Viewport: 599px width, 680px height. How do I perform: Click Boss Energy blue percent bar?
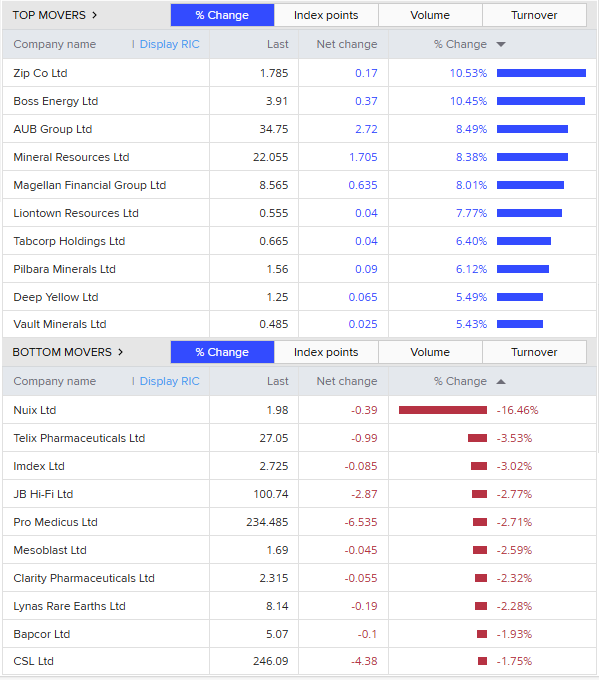[x=541, y=101]
